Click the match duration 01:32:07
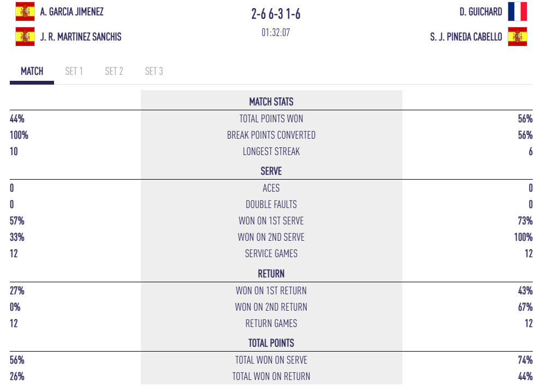541x392 pixels. [x=276, y=32]
